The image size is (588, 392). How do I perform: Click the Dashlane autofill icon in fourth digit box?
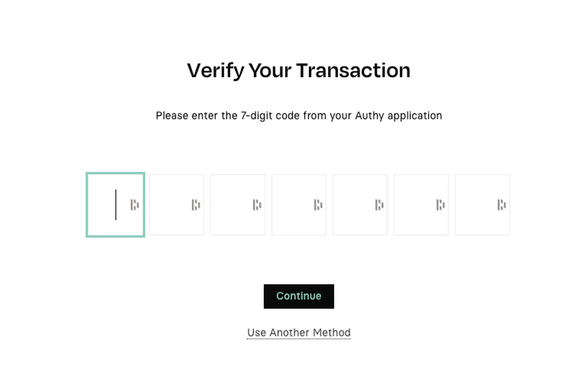point(318,205)
